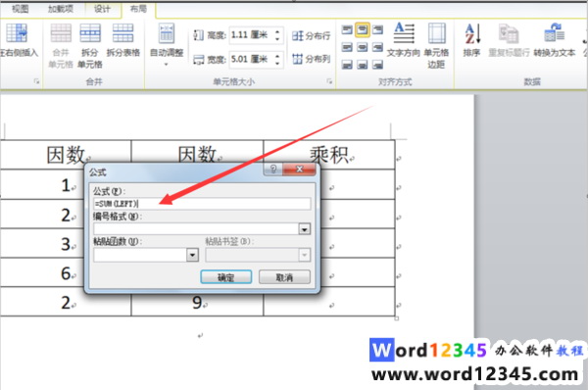Screen dimensions: 588x390
Task: Increase row height with the stepper arrow
Action: click(x=277, y=31)
